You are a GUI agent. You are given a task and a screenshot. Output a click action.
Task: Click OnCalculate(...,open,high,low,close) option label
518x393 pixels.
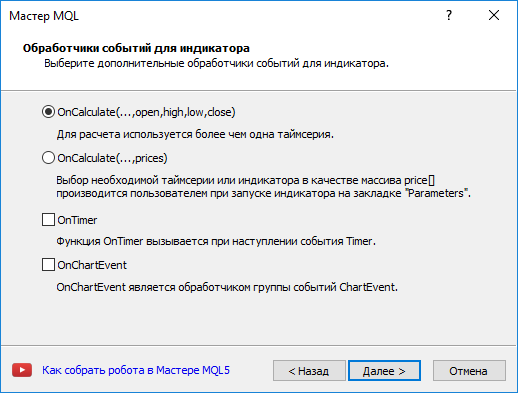[x=146, y=112]
